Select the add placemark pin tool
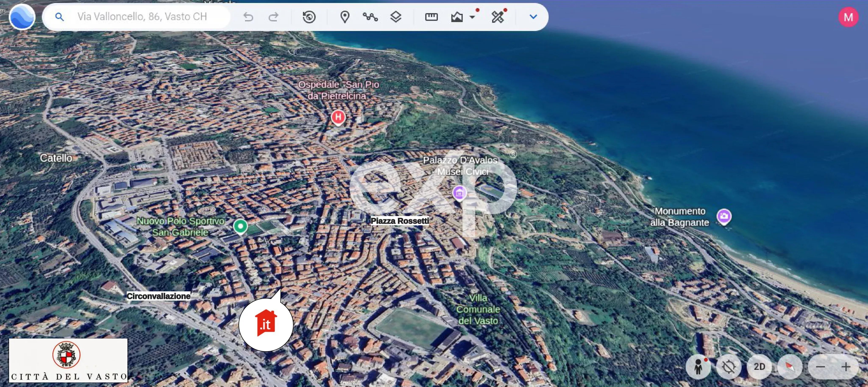The image size is (868, 387). click(x=345, y=17)
